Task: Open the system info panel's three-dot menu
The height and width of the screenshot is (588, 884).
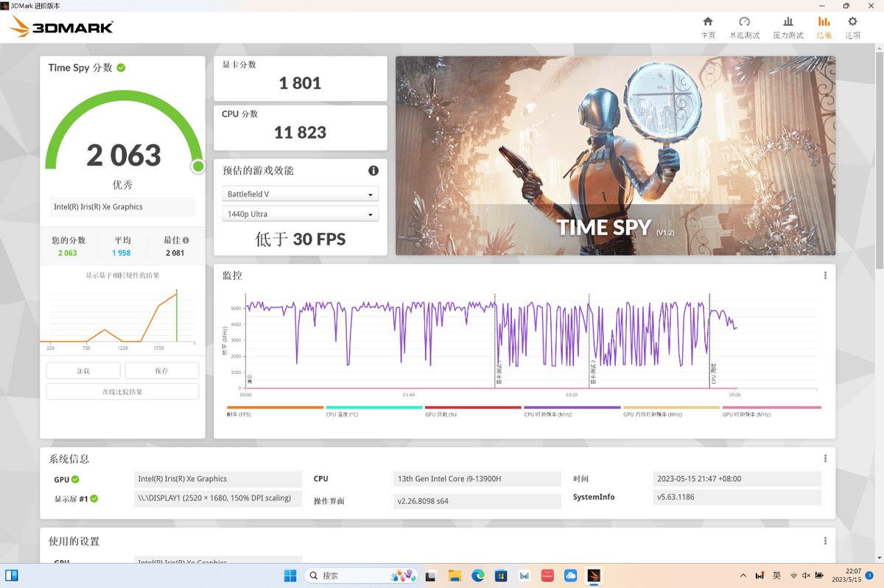Action: click(825, 458)
